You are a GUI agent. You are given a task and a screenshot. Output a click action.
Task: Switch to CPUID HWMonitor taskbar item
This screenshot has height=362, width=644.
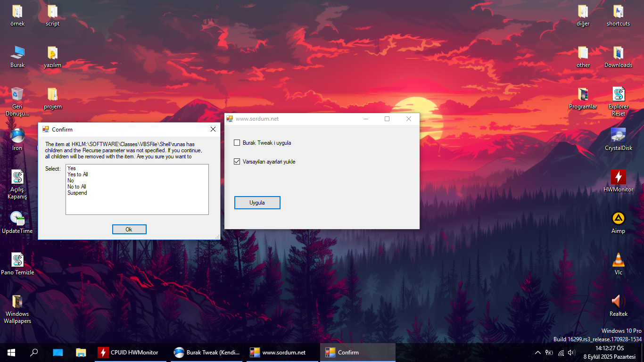click(131, 353)
